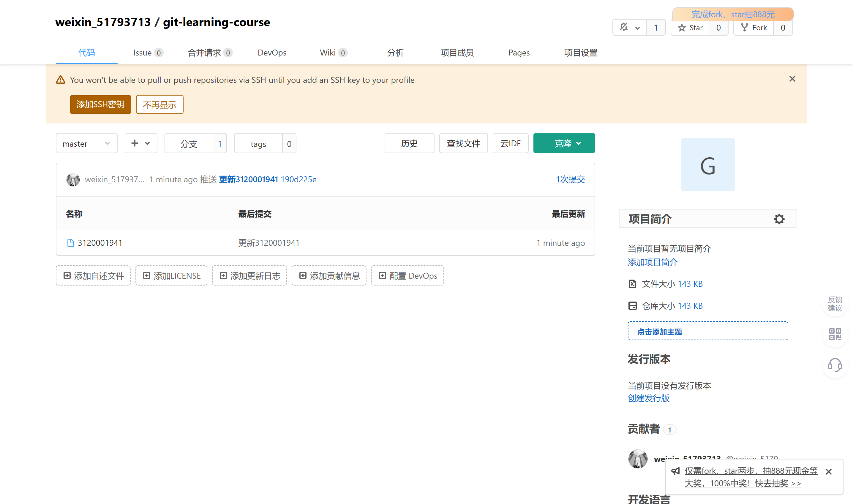This screenshot has width=853, height=504.
Task: Dismiss the SSH key warning banner
Action: click(792, 79)
